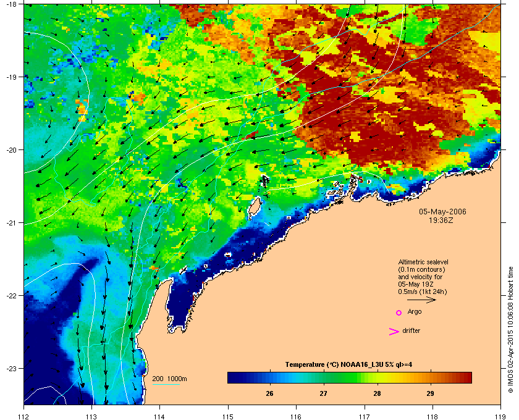Click latitude axis label -23
The image size is (519, 420).
click(11, 368)
